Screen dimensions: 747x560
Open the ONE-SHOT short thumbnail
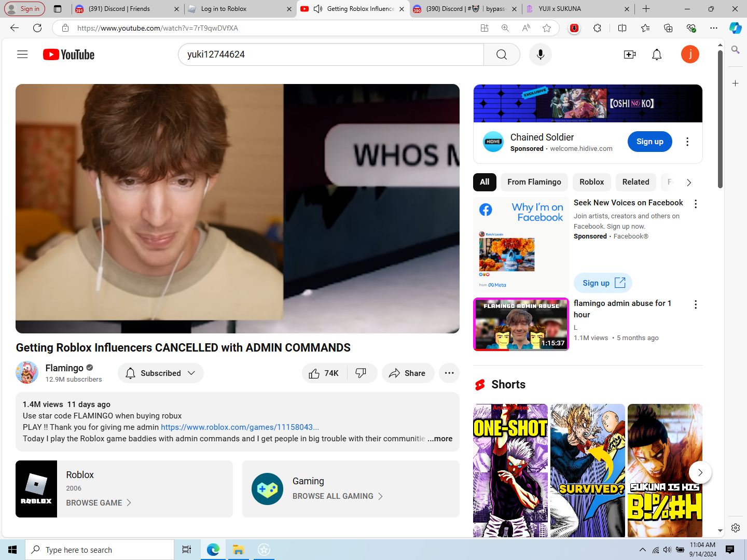(x=510, y=471)
